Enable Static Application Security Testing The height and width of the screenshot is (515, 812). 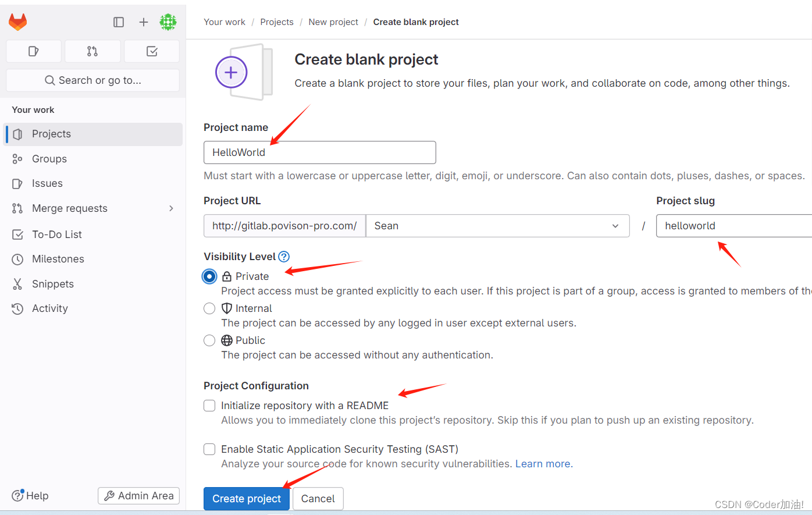pyautogui.click(x=209, y=449)
